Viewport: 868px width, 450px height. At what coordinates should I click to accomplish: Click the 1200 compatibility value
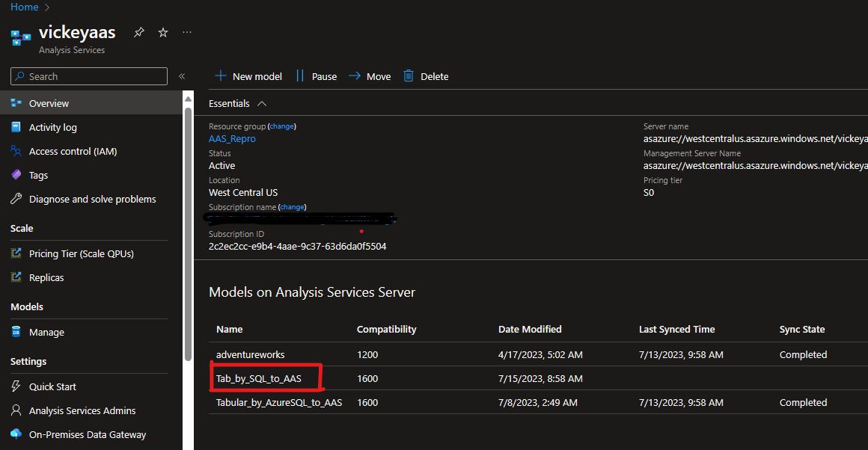click(x=367, y=354)
